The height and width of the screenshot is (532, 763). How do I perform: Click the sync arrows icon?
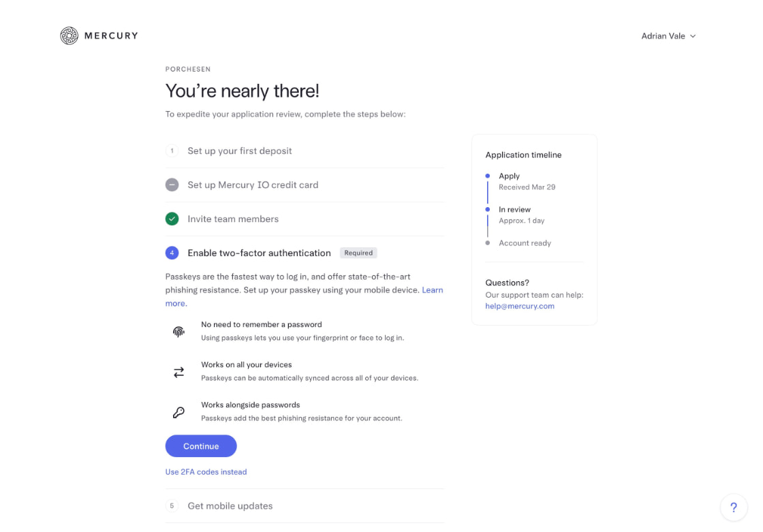[178, 373]
